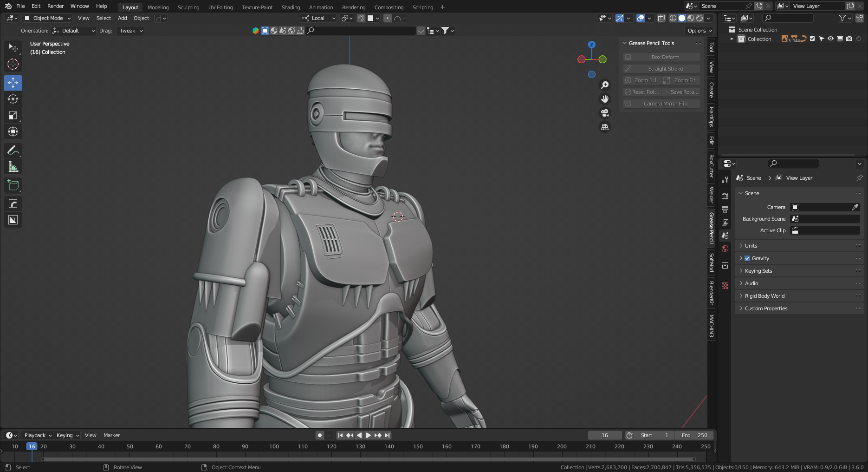Image resolution: width=868 pixels, height=472 pixels.
Task: Toggle Collection render camera icon
Action: (x=849, y=39)
